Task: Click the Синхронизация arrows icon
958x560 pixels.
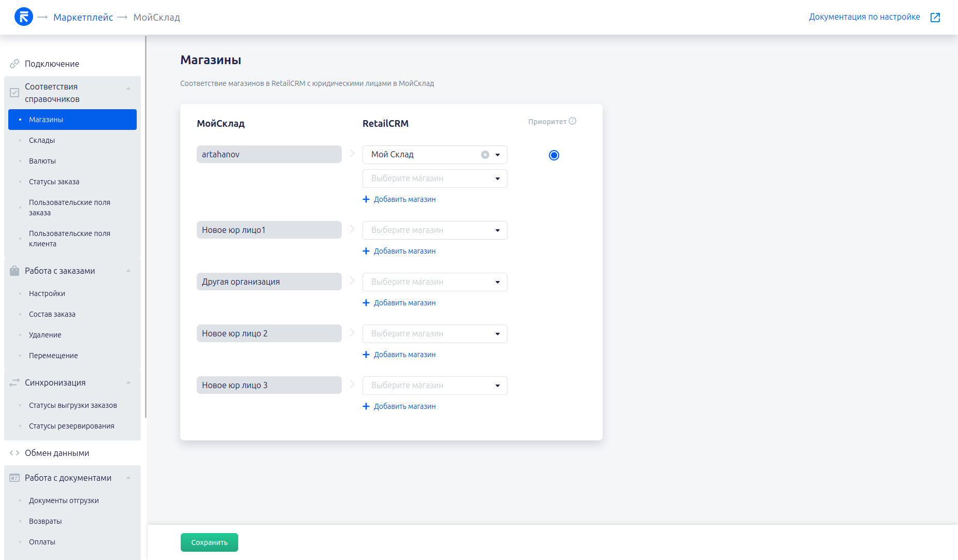Action: click(x=14, y=382)
